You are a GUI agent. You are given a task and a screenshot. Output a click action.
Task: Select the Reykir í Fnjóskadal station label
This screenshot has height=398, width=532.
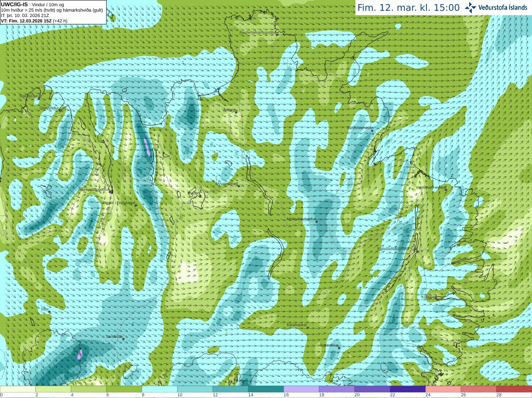point(119,203)
